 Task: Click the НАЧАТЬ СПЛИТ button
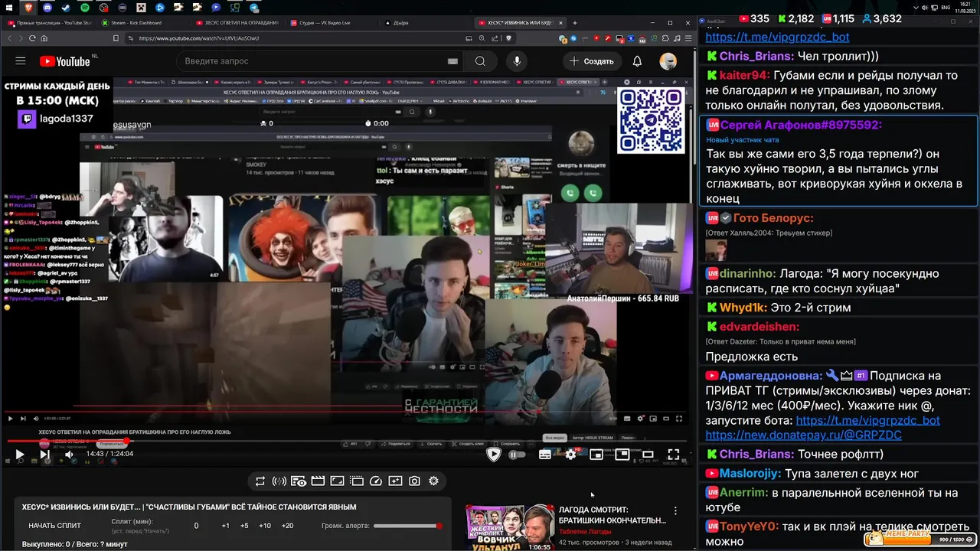click(x=54, y=526)
